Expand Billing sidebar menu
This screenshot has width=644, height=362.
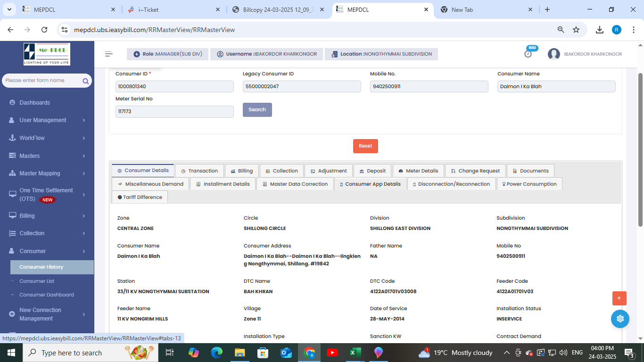47,215
